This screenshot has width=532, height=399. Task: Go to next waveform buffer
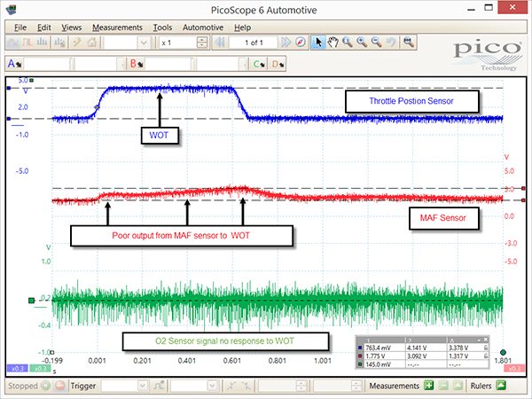click(x=286, y=43)
